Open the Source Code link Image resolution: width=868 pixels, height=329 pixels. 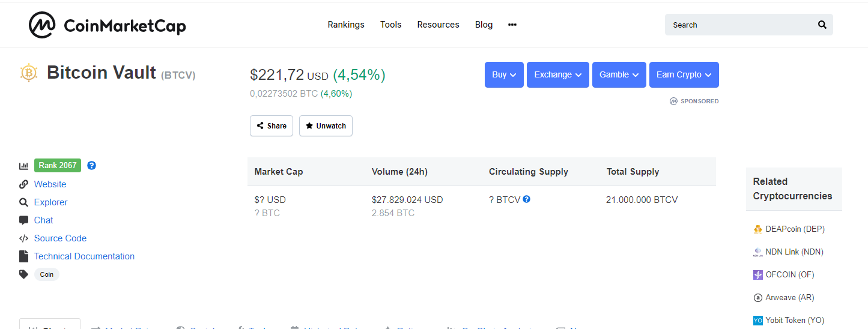point(60,238)
